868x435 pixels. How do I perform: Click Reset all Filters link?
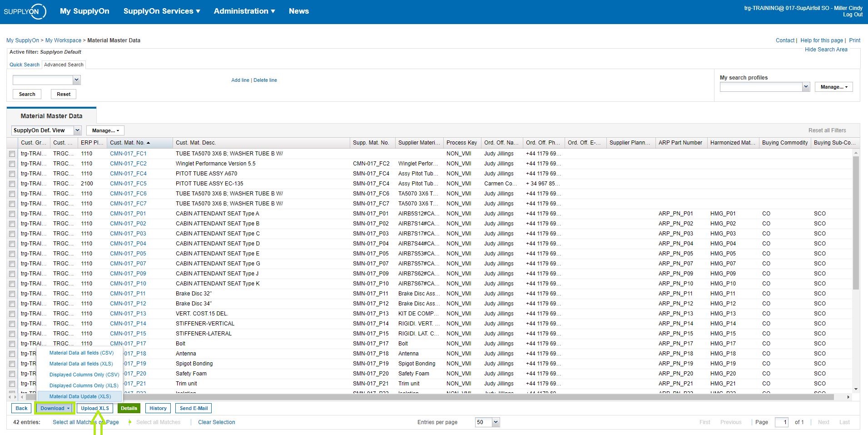[827, 130]
